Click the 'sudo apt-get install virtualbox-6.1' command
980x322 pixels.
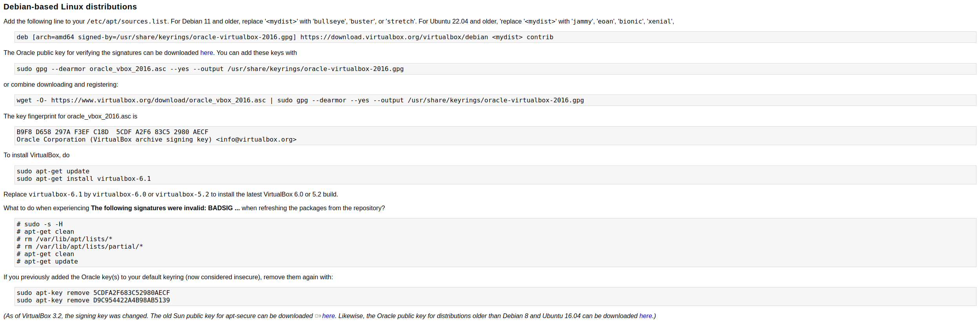point(83,179)
